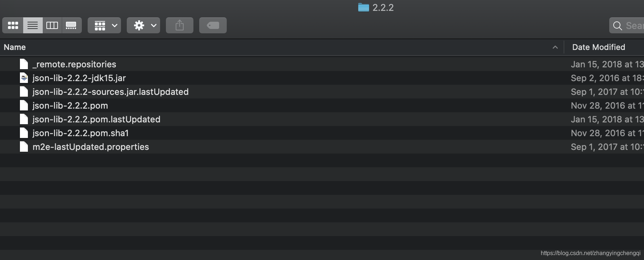
Task: Click the document icon beside m2e-lastUpdated.properties
Action: [x=24, y=147]
